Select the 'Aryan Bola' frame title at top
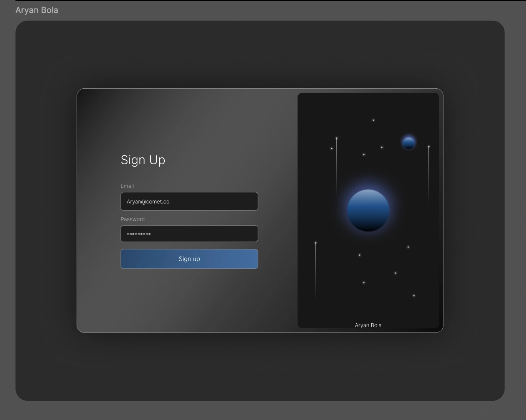The width and height of the screenshot is (526, 420). pyautogui.click(x=37, y=10)
